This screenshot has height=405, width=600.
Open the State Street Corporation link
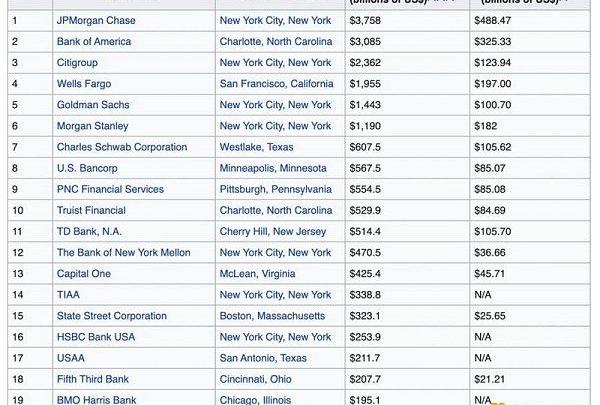[x=111, y=315]
